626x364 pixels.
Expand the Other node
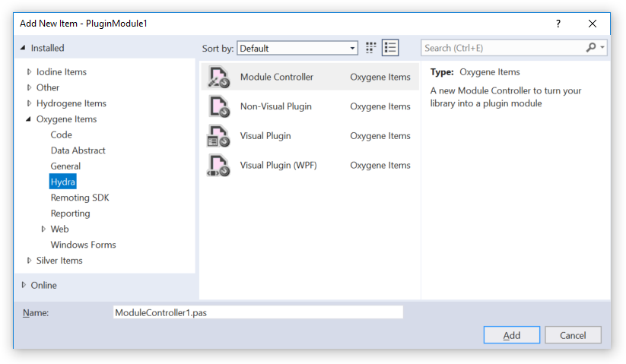29,87
